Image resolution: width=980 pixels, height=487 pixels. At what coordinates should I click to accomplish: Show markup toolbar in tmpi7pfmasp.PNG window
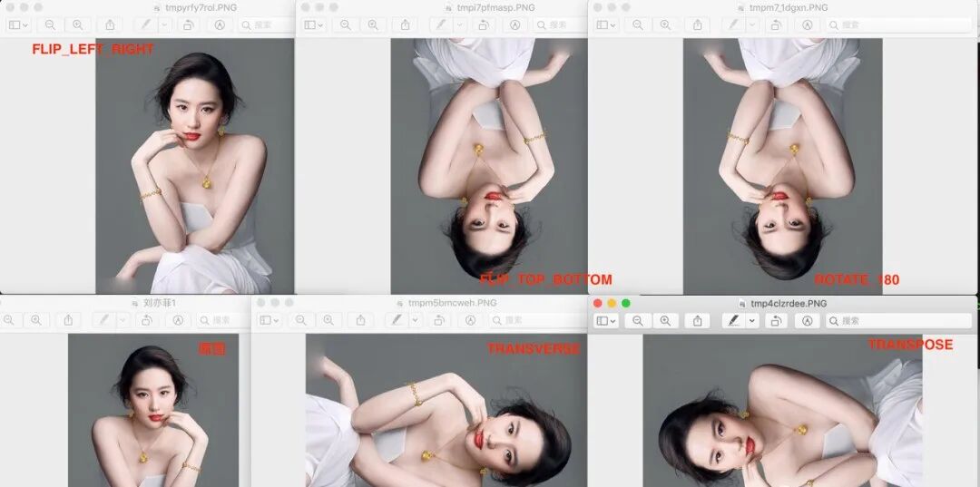(x=514, y=25)
